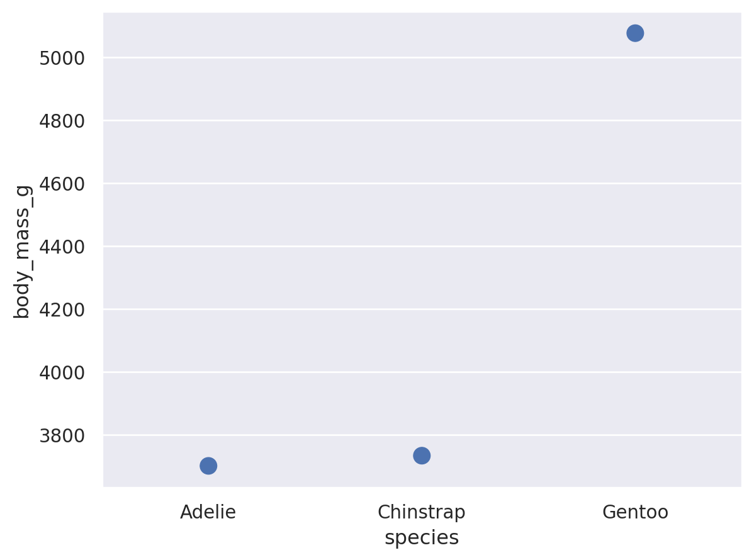Click the Gentoo data point
The height and width of the screenshot is (560, 754).
(x=635, y=33)
